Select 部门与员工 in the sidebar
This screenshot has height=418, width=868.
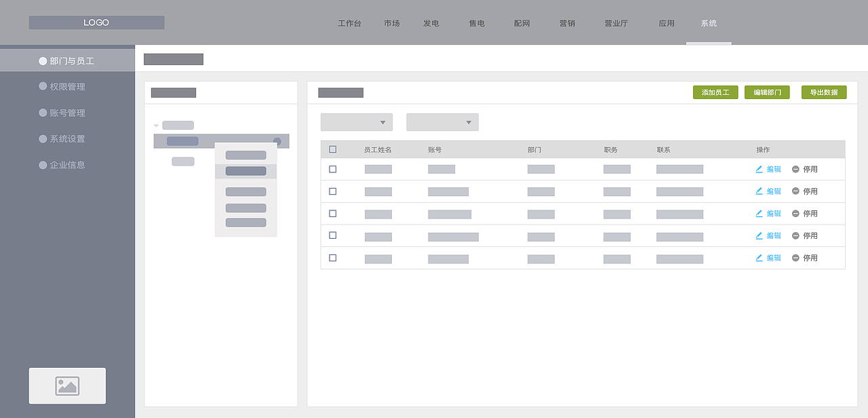click(x=67, y=61)
